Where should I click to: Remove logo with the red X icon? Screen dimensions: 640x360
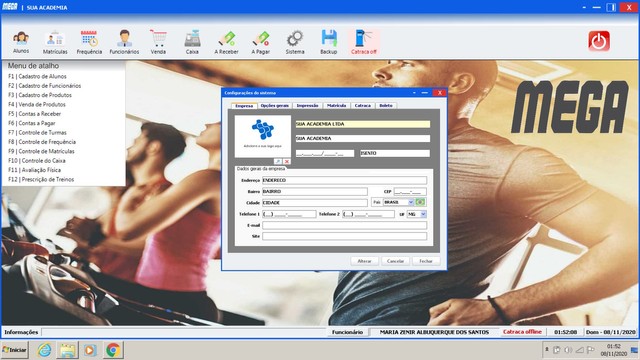[x=287, y=162]
